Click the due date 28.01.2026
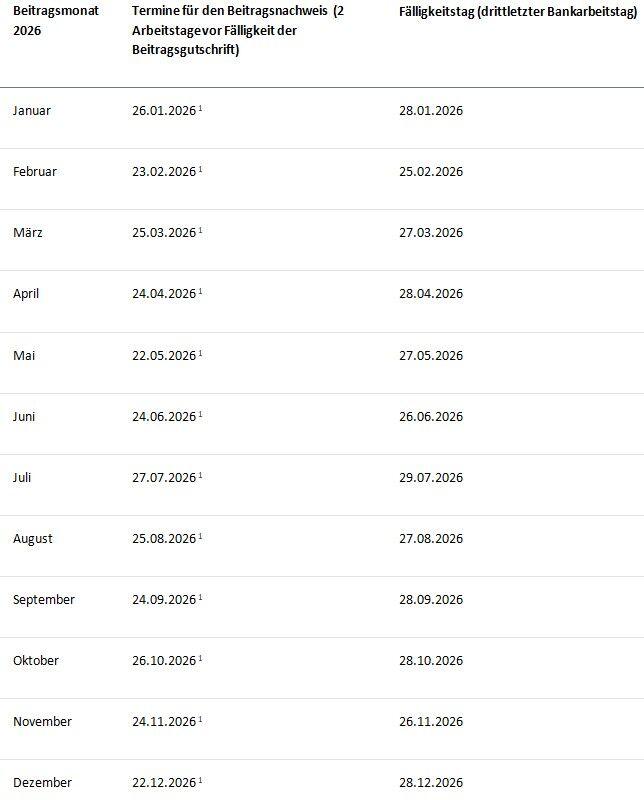 (431, 110)
